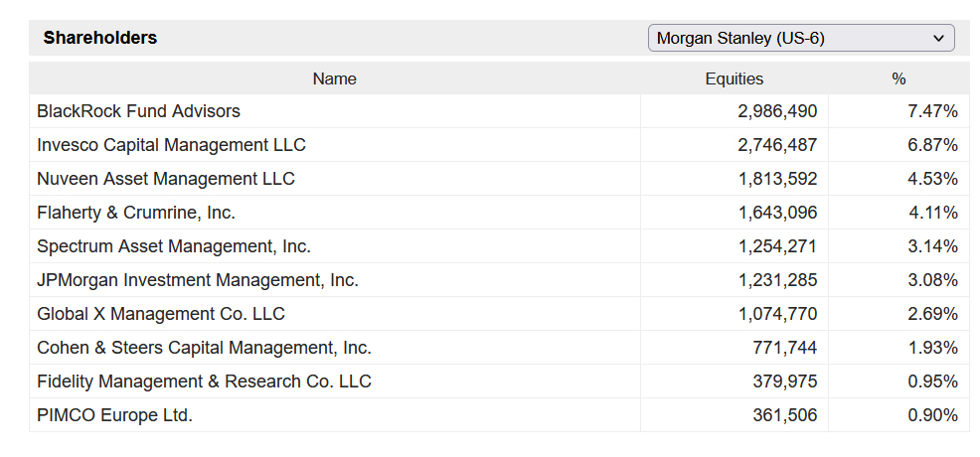The image size is (980, 457).
Task: Click Global X equities value 1,074,770
Action: (x=777, y=314)
